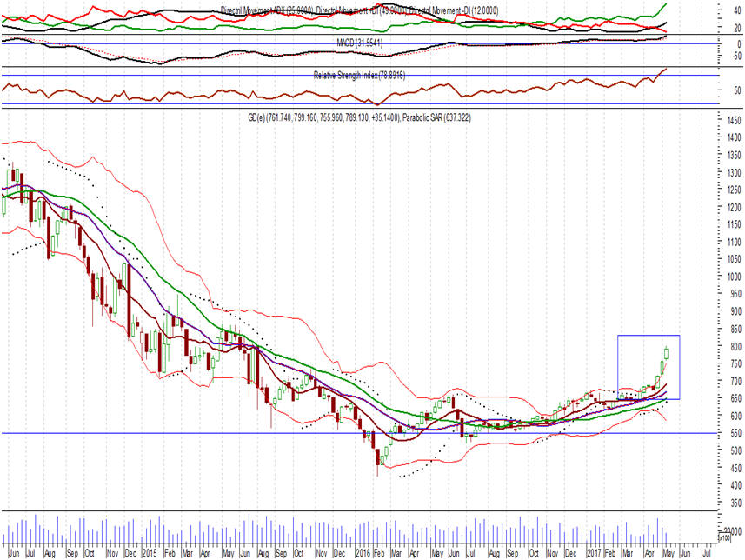Click the MACD (31.5541) indicator label

click(359, 42)
